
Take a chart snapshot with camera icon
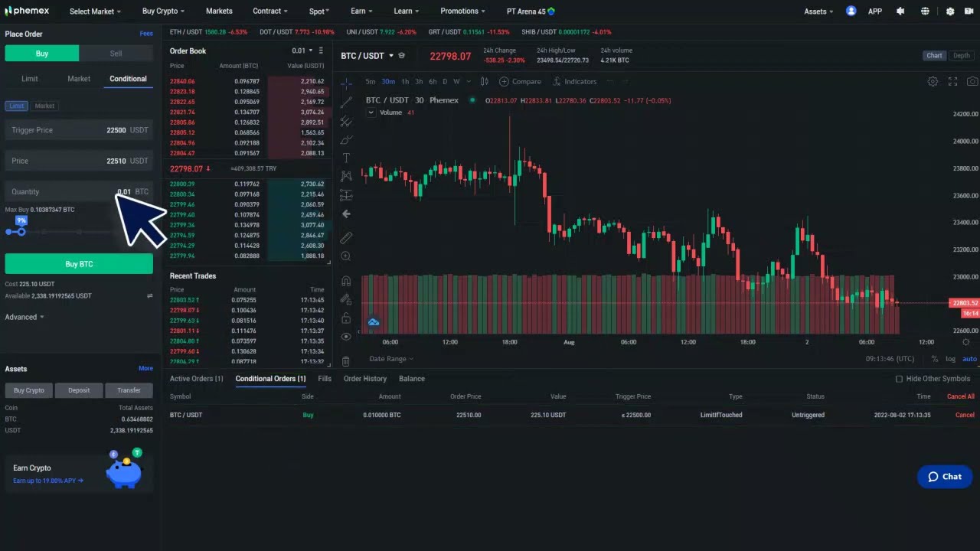tap(972, 81)
